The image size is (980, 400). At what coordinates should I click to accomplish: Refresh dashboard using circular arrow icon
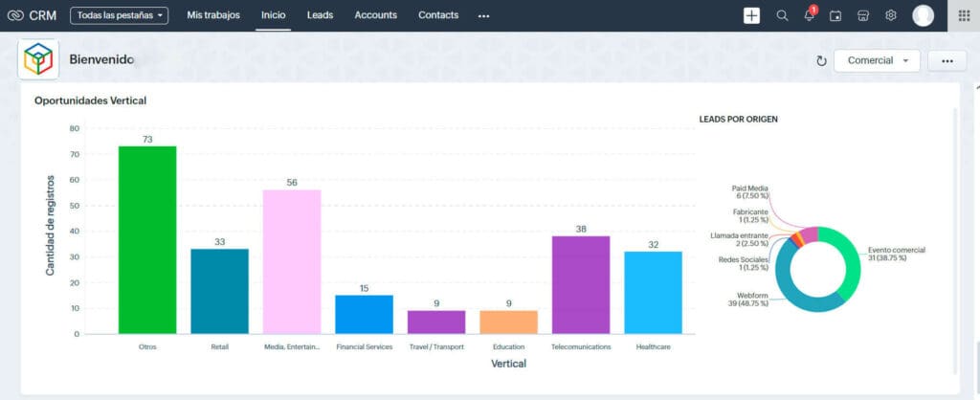tap(820, 61)
